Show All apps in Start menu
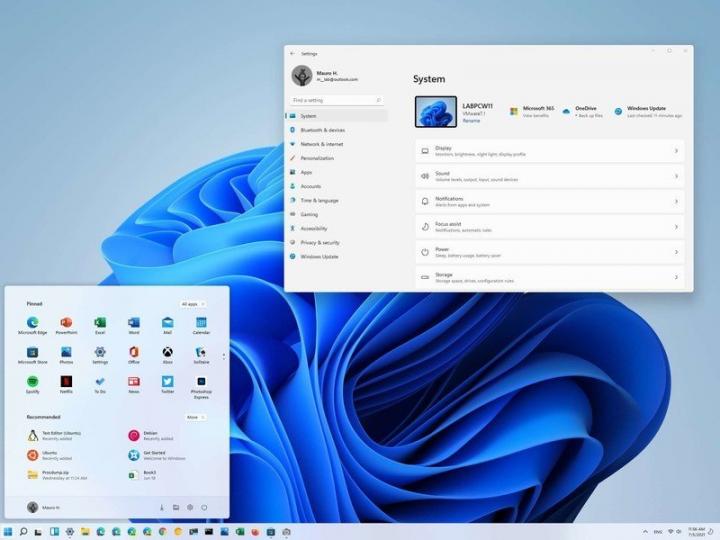This screenshot has height=540, width=720. [x=192, y=303]
